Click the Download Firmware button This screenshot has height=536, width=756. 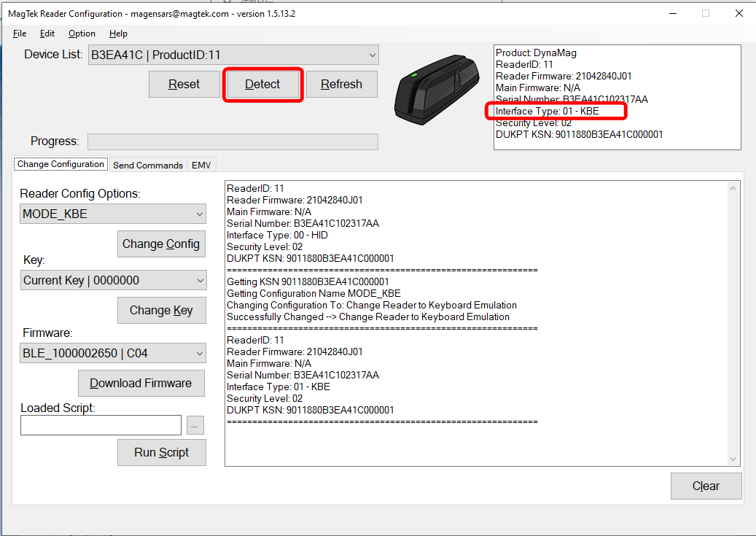141,383
